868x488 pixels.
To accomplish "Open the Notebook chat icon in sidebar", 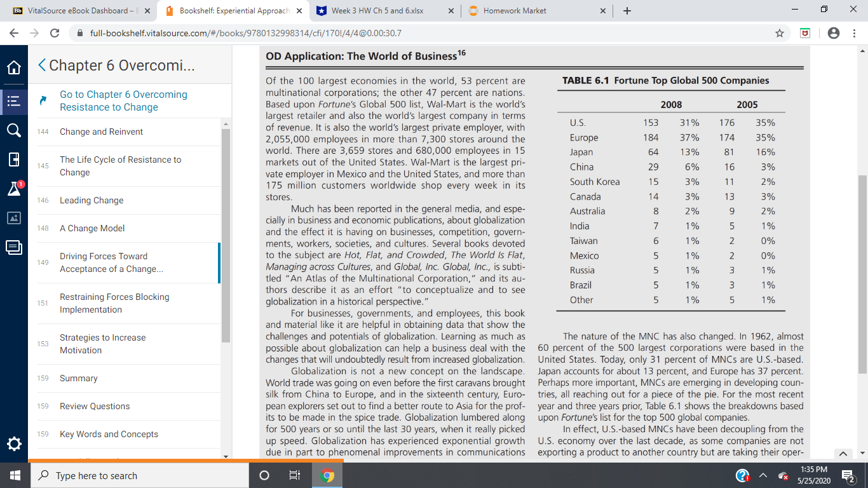I will [14, 247].
